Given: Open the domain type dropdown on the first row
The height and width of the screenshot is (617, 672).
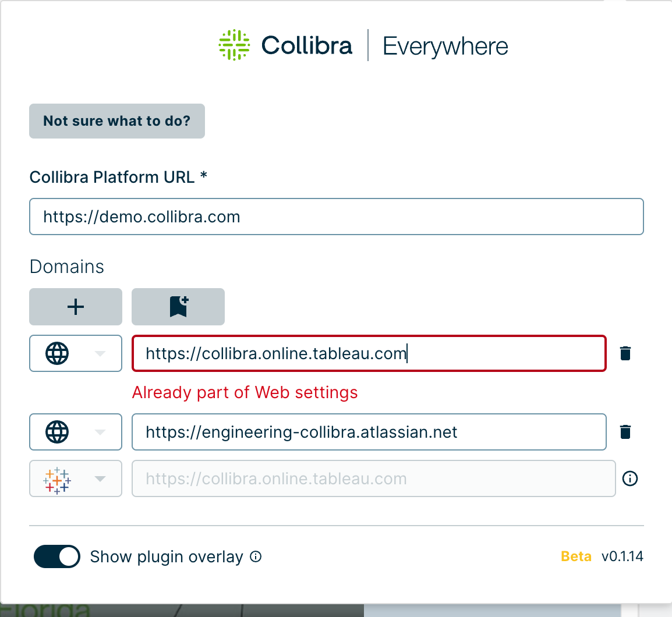Looking at the screenshot, I should (x=99, y=353).
